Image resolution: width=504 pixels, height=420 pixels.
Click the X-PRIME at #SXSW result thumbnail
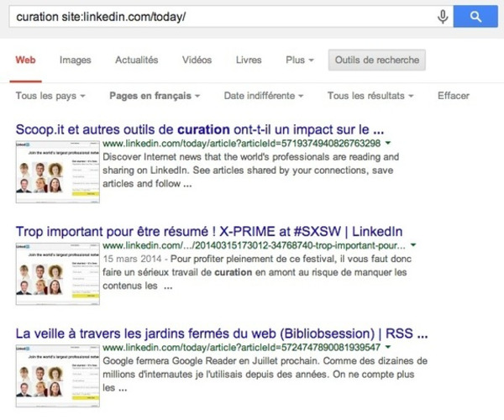coord(57,274)
